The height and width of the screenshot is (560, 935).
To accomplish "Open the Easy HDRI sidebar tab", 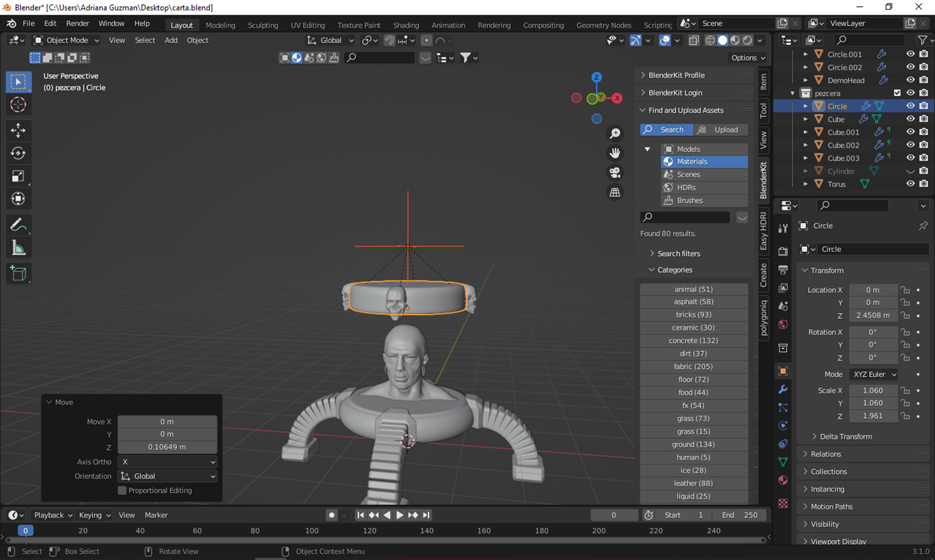I will [x=764, y=231].
